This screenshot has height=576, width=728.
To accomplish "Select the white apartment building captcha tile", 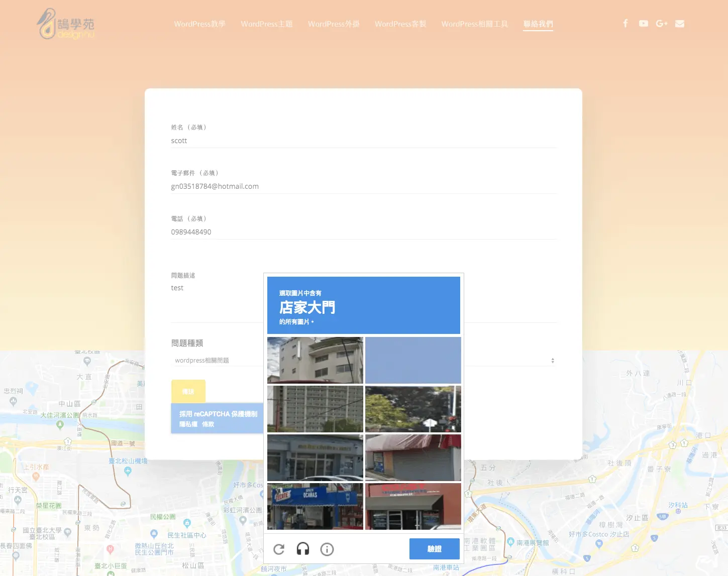I will tap(315, 360).
